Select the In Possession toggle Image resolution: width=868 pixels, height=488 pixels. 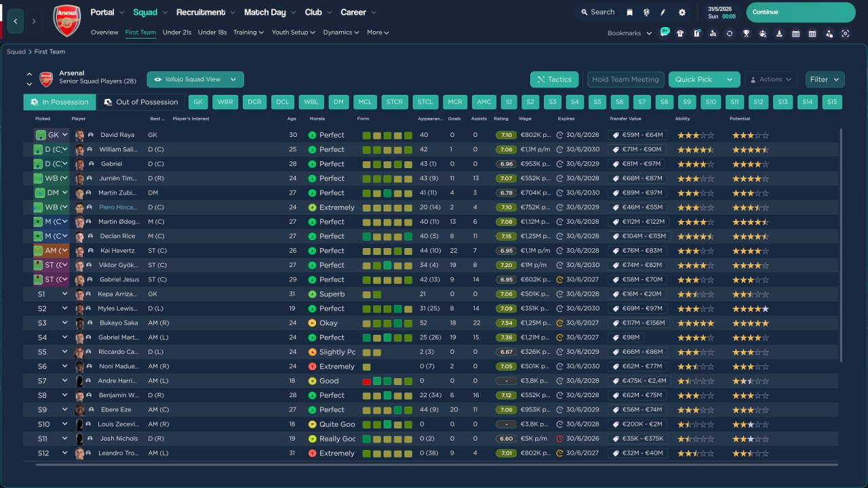pos(59,102)
